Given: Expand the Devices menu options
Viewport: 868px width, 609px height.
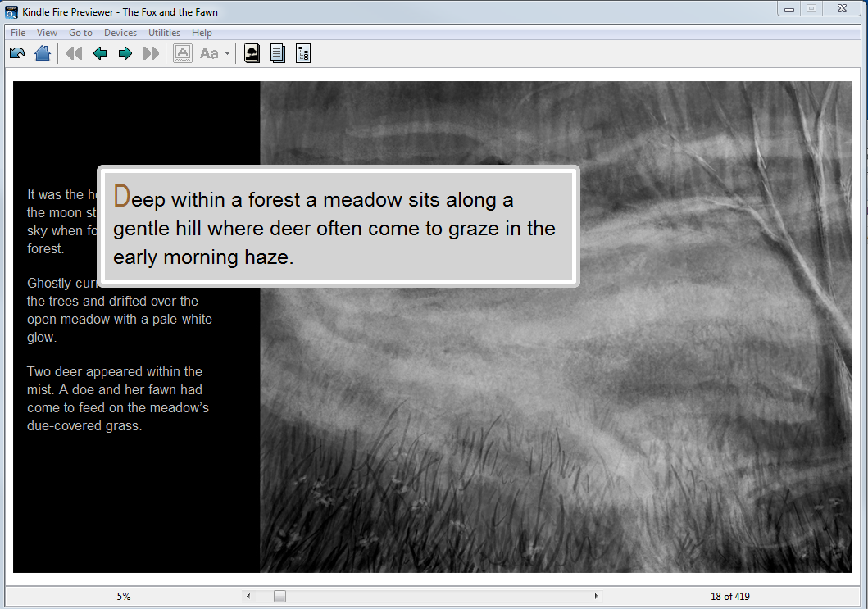Looking at the screenshot, I should [x=120, y=33].
